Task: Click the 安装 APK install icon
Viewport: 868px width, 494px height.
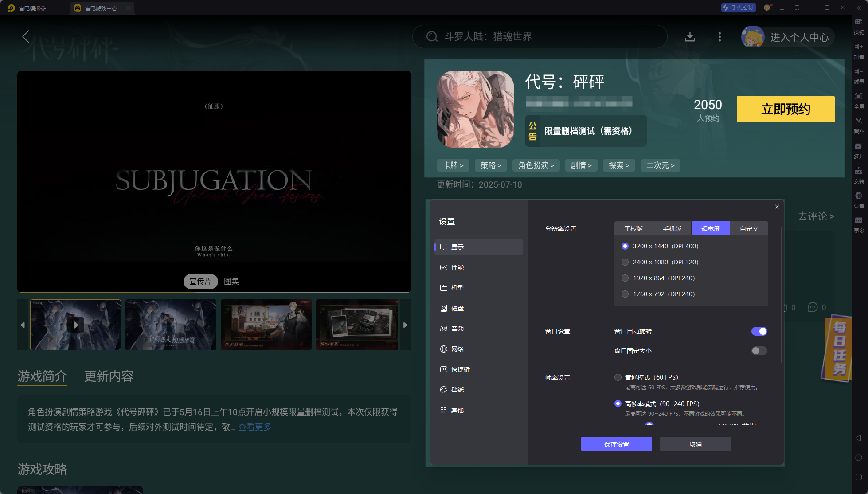Action: coord(859,175)
